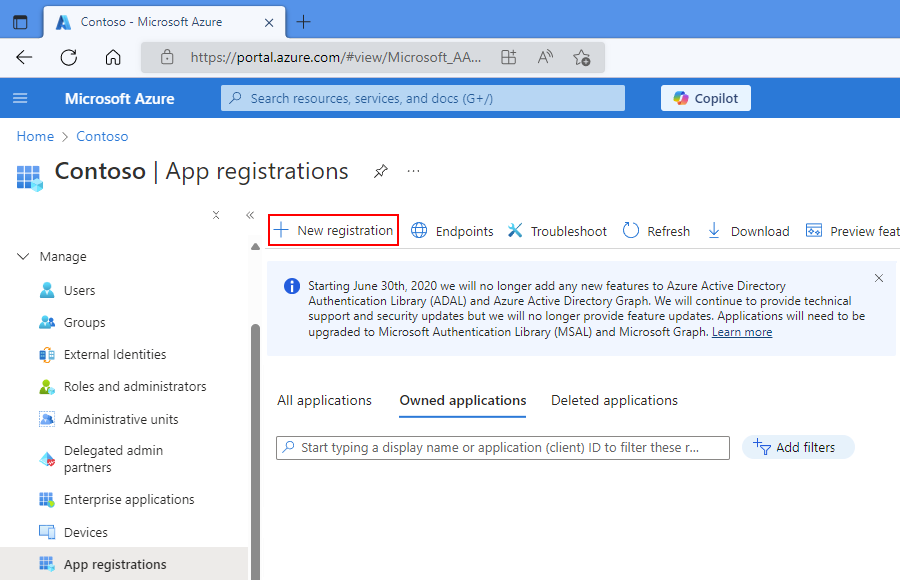Viewport: 900px width, 580px height.
Task: Launch the Troubleshoot tool
Action: (557, 230)
